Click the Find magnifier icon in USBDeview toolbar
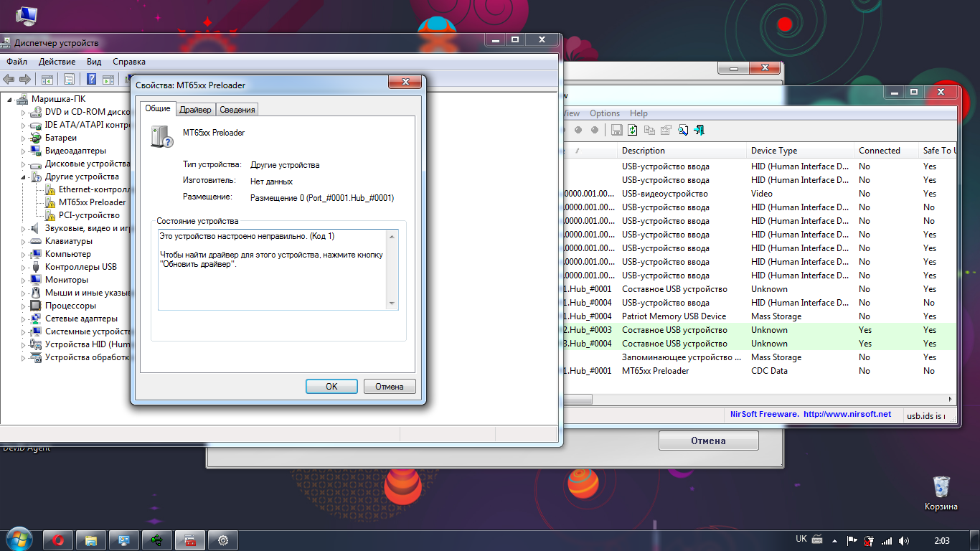The height and width of the screenshot is (551, 980). tap(682, 130)
